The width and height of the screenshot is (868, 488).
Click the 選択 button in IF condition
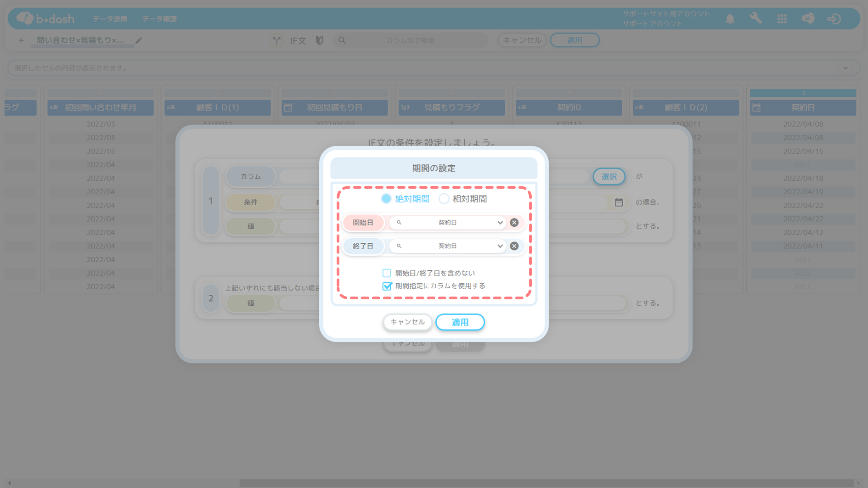coord(609,177)
